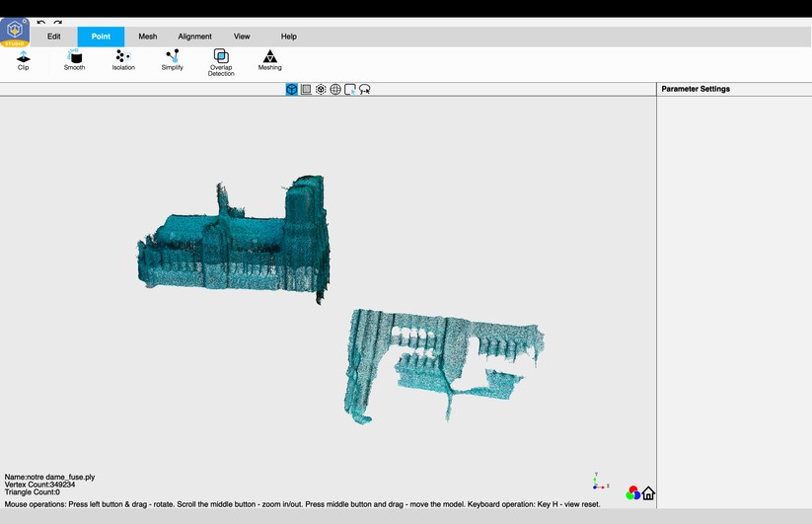Open the View menu
The image size is (812, 524).
(242, 37)
